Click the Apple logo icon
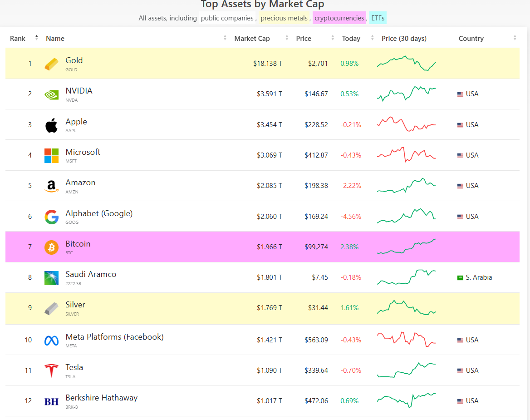The width and height of the screenshot is (530, 420). (x=51, y=125)
